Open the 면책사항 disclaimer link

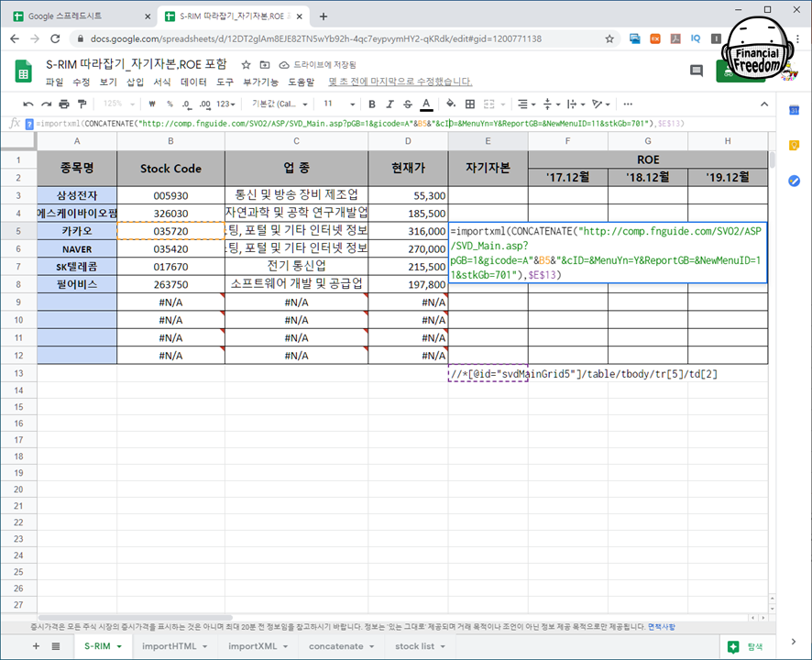tap(662, 627)
